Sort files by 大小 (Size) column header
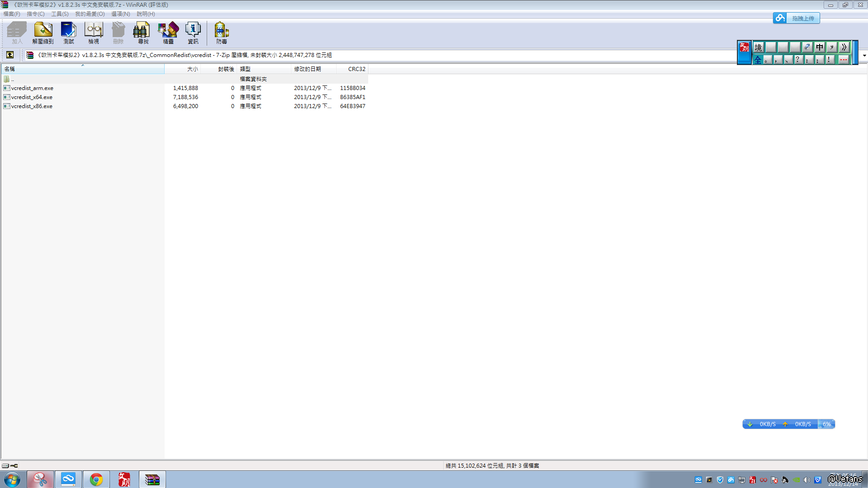This screenshot has width=868, height=488. [x=183, y=69]
